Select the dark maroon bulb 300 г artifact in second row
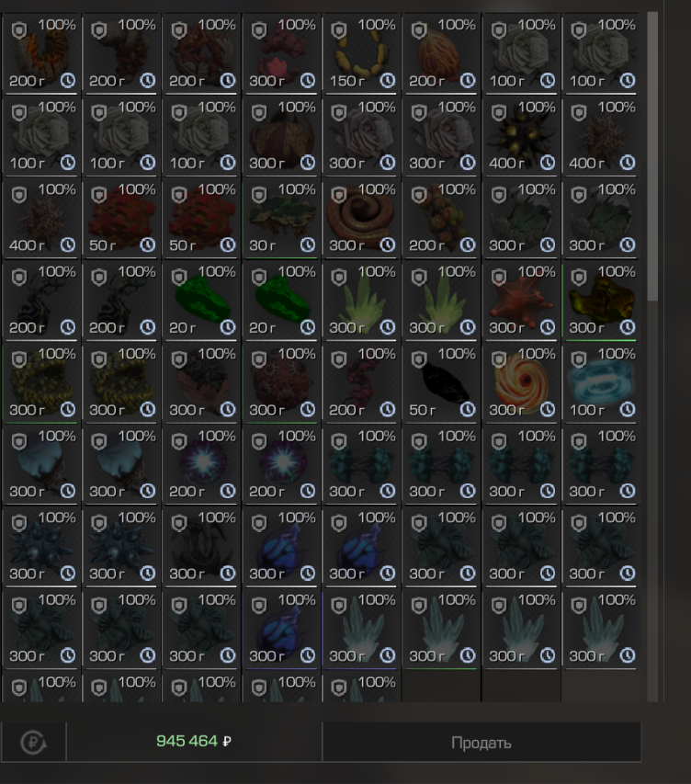This screenshot has height=784, width=691. click(281, 135)
